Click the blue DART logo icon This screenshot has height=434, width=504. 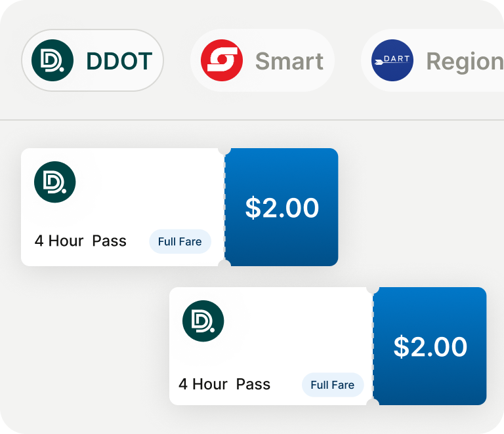[x=392, y=60]
